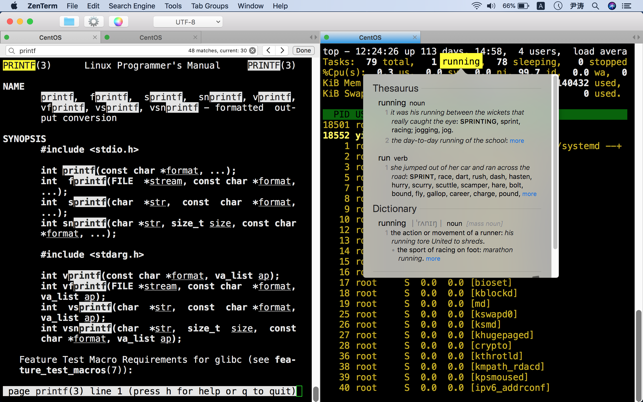Switch to second CentOS tab in left pane
Screen dimensions: 643x402
[x=150, y=37]
